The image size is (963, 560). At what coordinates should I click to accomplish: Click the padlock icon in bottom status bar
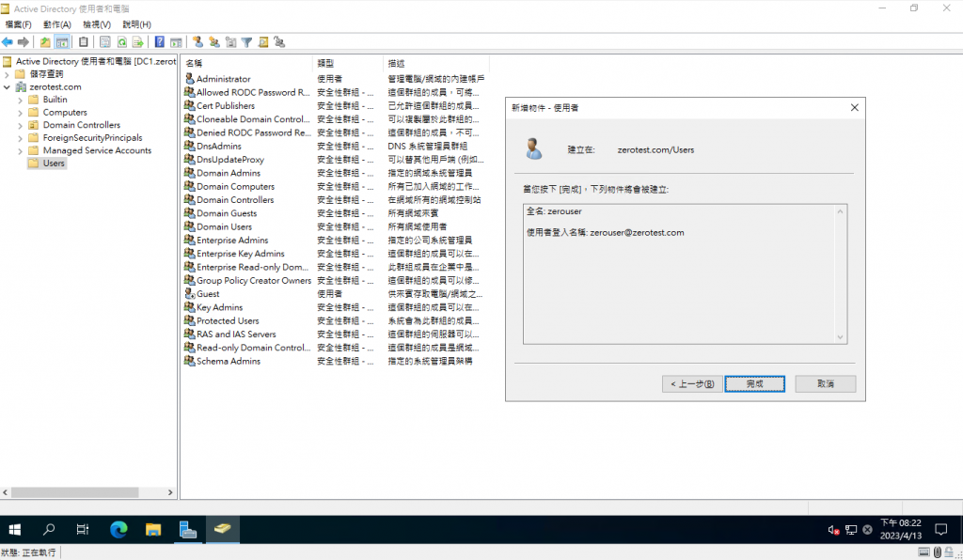point(950,552)
